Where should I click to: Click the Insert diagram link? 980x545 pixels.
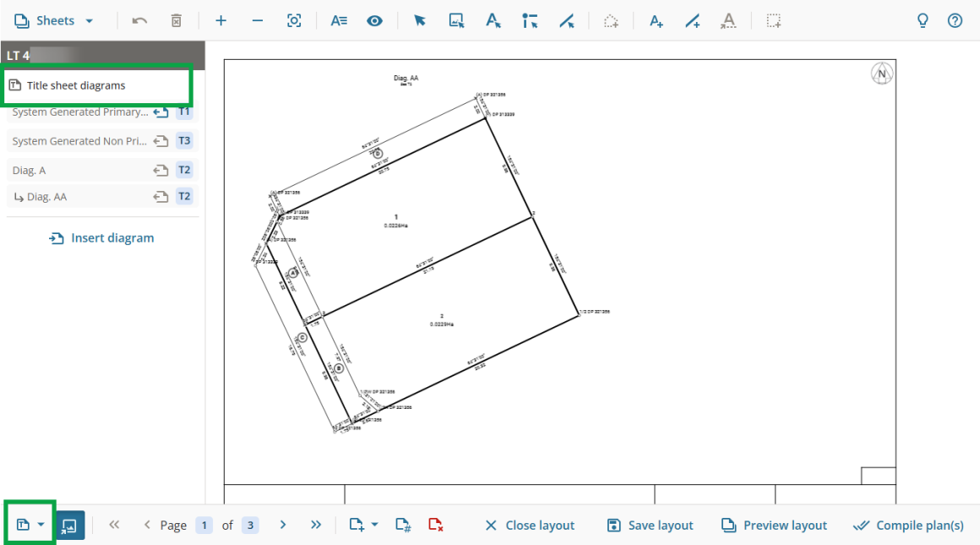coord(101,238)
